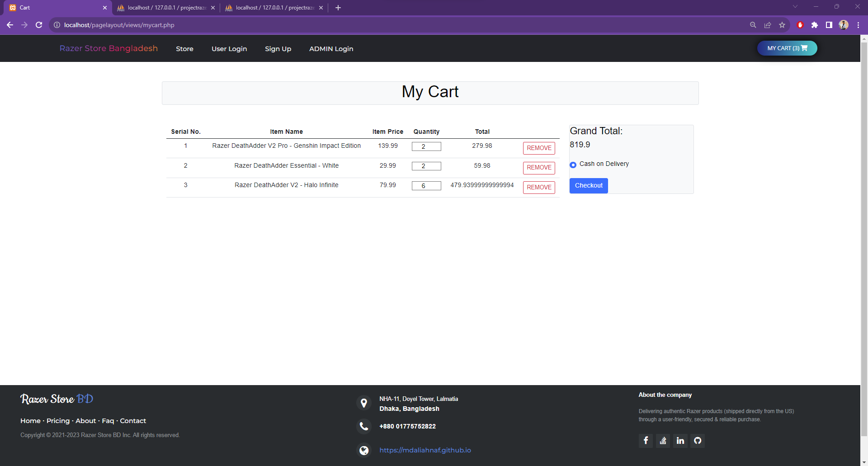Select the Cash on Delivery radio button
The height and width of the screenshot is (466, 868).
pyautogui.click(x=573, y=165)
